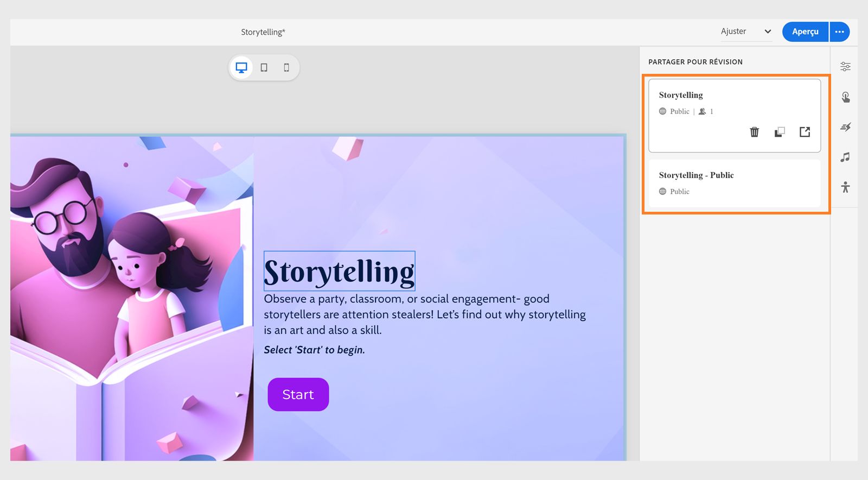Switch to desktop device view
868x480 pixels.
pos(241,68)
